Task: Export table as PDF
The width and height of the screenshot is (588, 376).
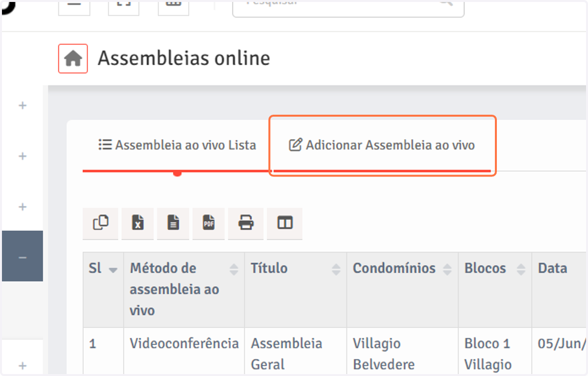Action: click(x=209, y=224)
